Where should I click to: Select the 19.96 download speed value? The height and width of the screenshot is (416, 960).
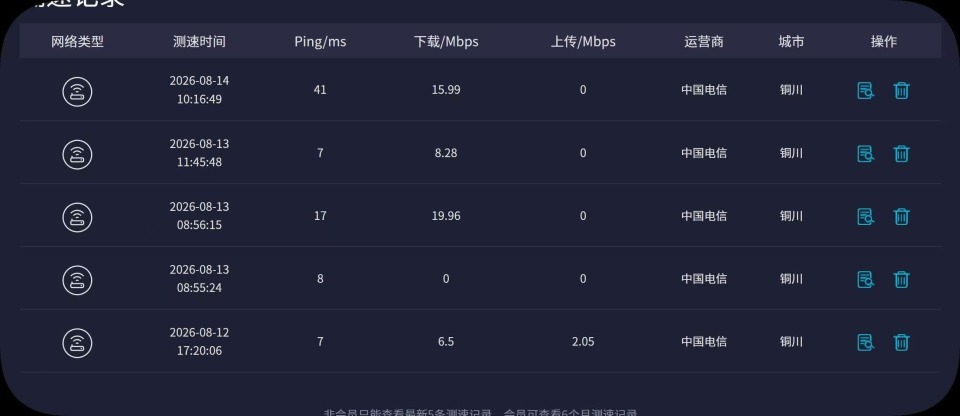click(x=446, y=216)
